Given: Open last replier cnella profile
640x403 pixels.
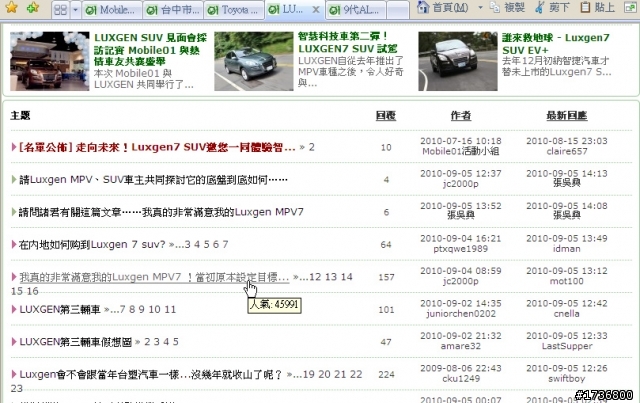Looking at the screenshot, I should pos(567,314).
